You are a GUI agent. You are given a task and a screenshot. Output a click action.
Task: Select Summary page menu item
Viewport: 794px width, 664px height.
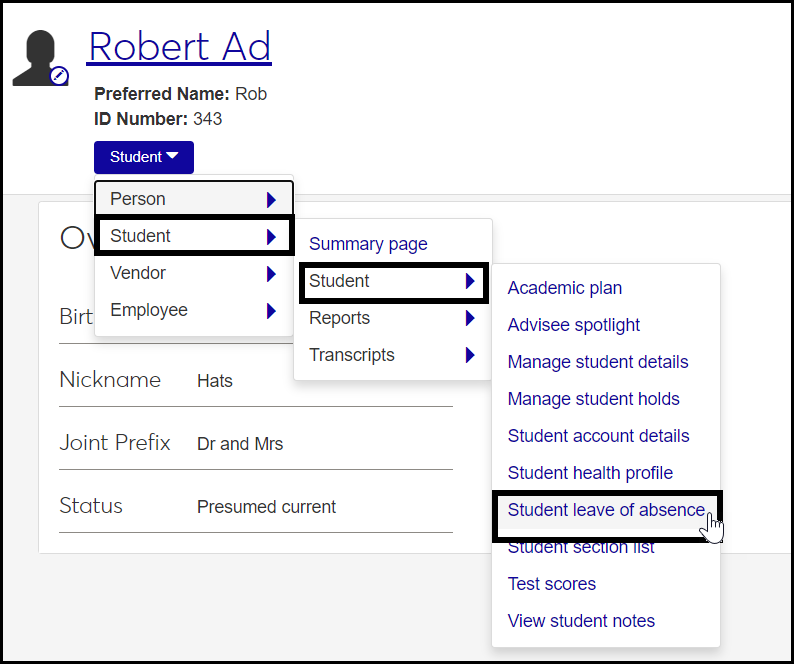click(368, 244)
